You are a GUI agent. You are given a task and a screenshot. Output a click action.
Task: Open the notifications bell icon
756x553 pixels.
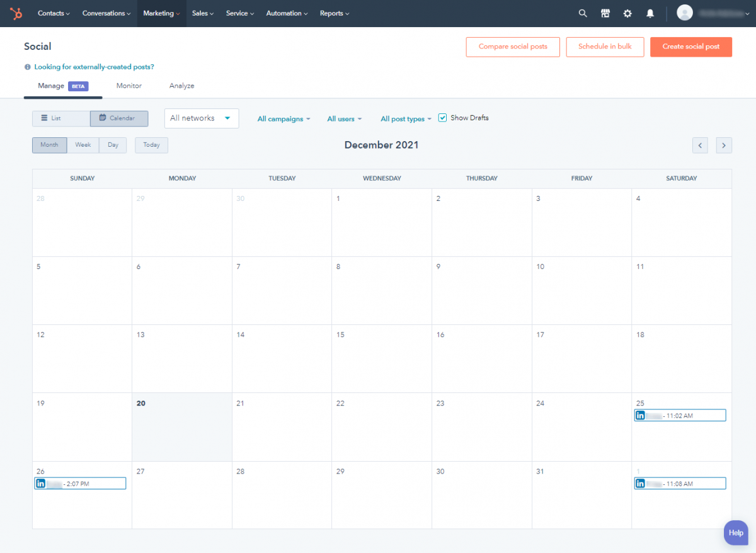pos(650,13)
